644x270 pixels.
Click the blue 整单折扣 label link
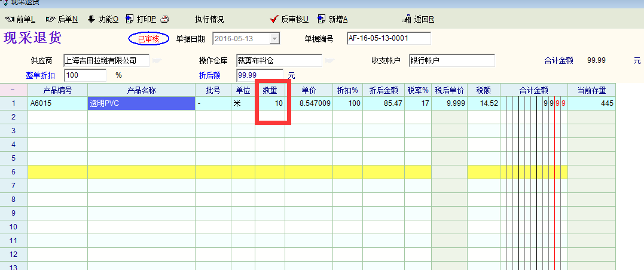pyautogui.click(x=41, y=75)
